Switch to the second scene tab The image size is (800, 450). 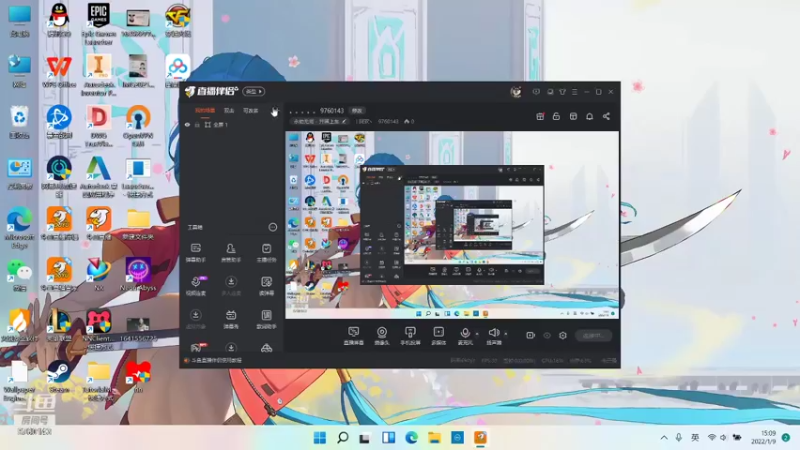pos(229,110)
